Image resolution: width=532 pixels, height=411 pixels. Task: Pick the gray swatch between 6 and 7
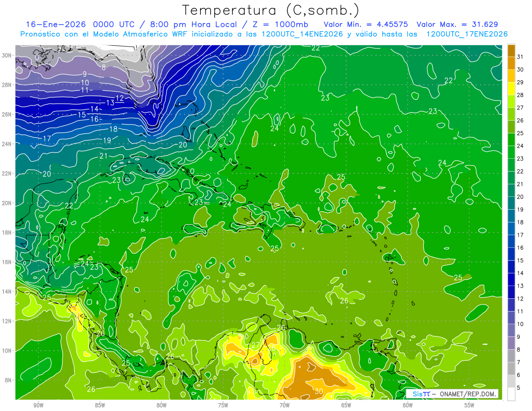(511, 369)
